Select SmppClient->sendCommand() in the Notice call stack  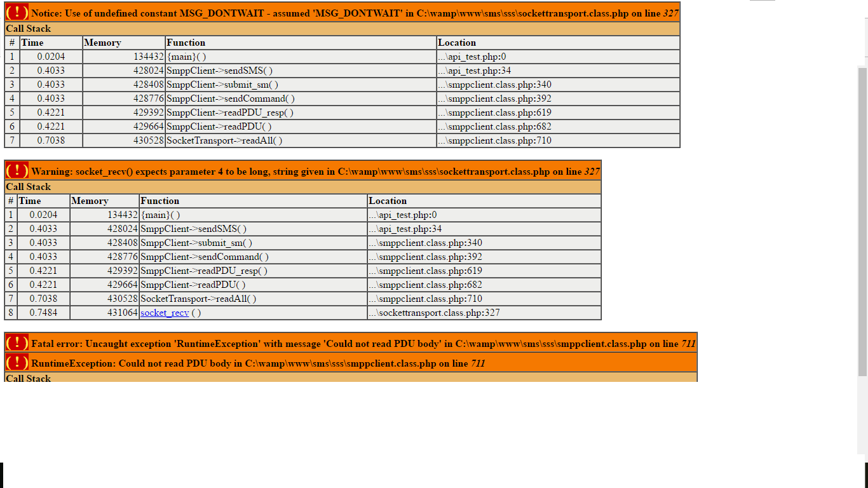click(231, 98)
